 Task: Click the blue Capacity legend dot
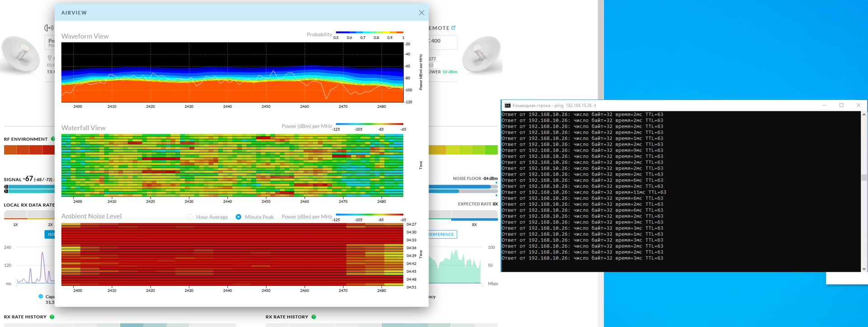[x=41, y=297]
